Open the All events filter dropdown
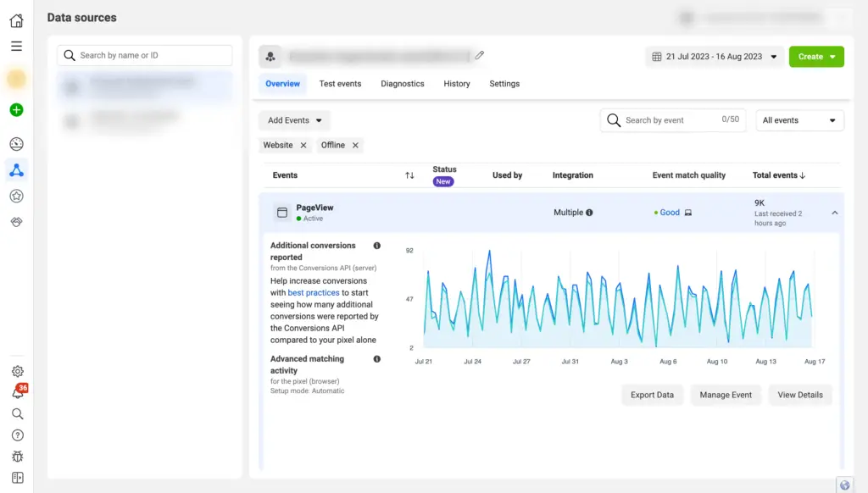This screenshot has width=868, height=493. 799,120
